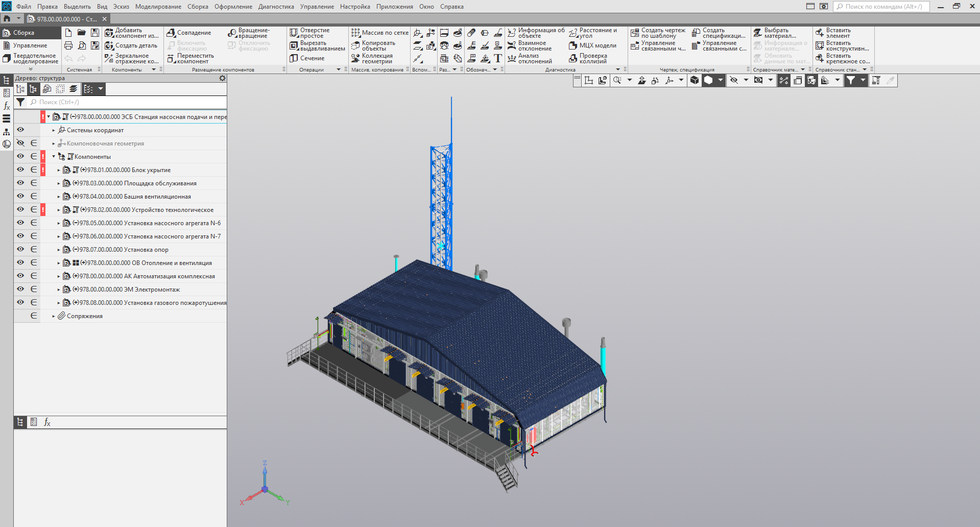Click the Управление toolbar set button

pyautogui.click(x=30, y=45)
